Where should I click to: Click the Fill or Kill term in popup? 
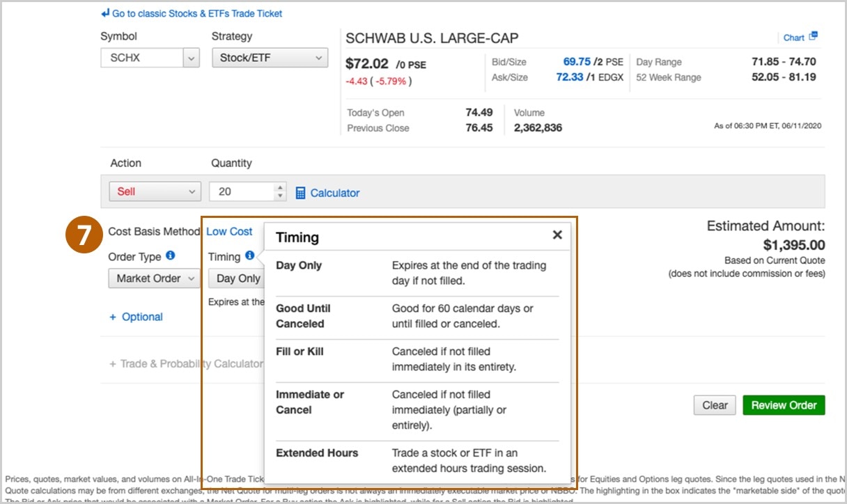point(300,352)
